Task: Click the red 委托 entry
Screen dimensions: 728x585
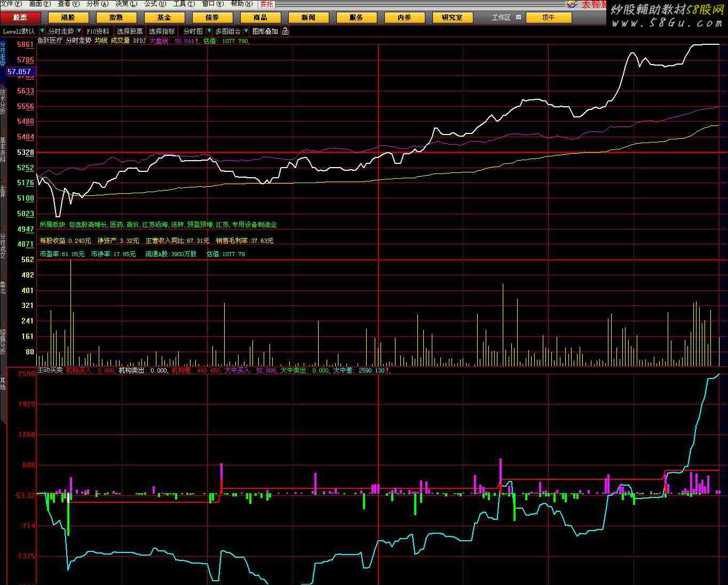Action: [266, 4]
